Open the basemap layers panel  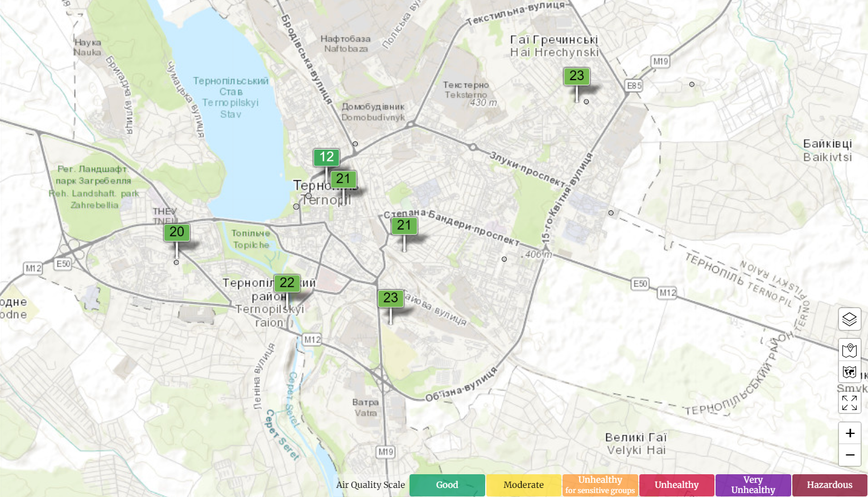tap(849, 320)
